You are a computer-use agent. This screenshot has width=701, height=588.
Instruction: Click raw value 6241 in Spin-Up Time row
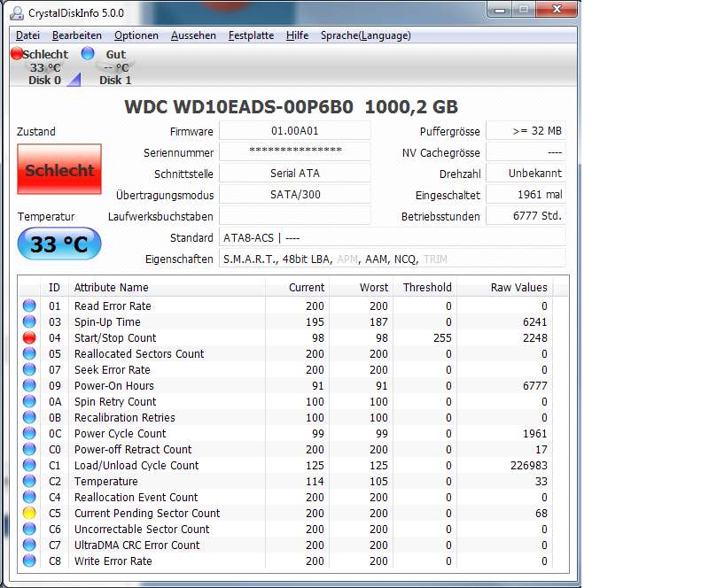(x=534, y=321)
